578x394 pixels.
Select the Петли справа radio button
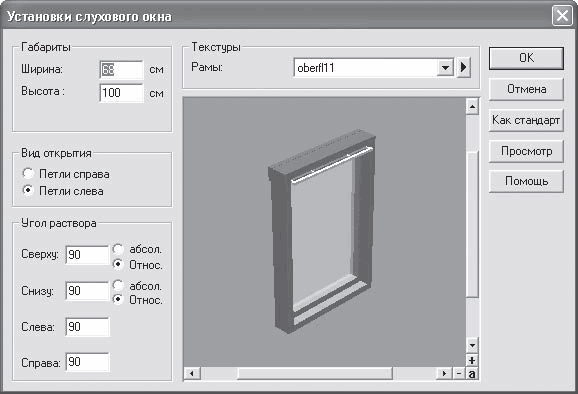[28, 173]
